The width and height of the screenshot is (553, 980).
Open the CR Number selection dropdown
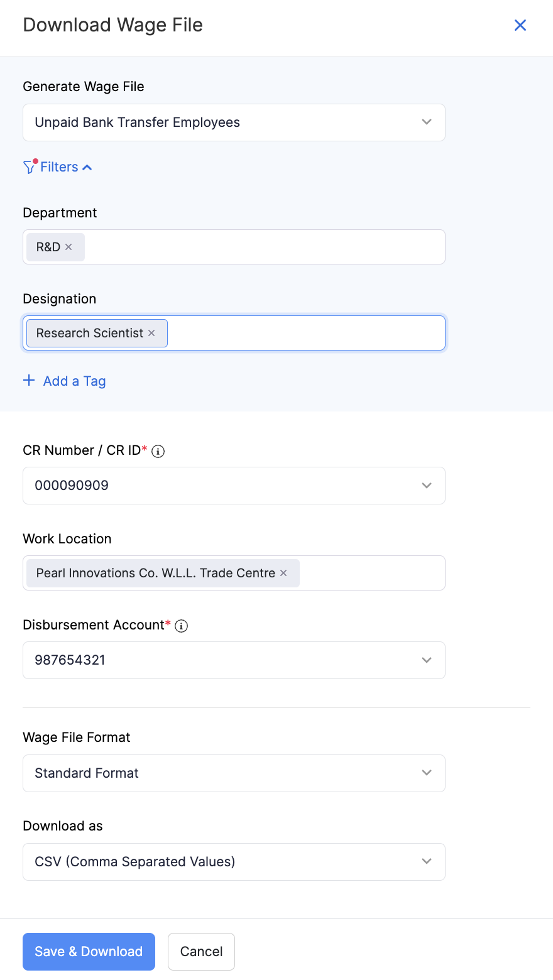pos(427,486)
